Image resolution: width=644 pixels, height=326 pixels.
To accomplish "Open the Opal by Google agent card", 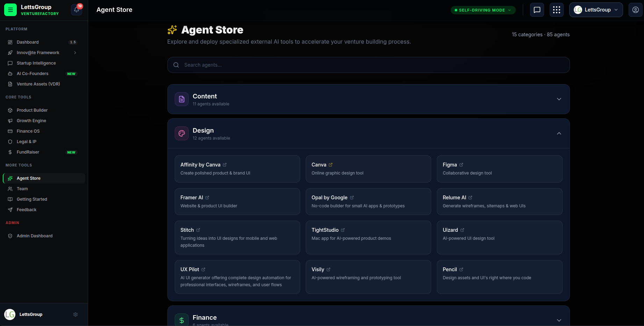I will coord(368,201).
